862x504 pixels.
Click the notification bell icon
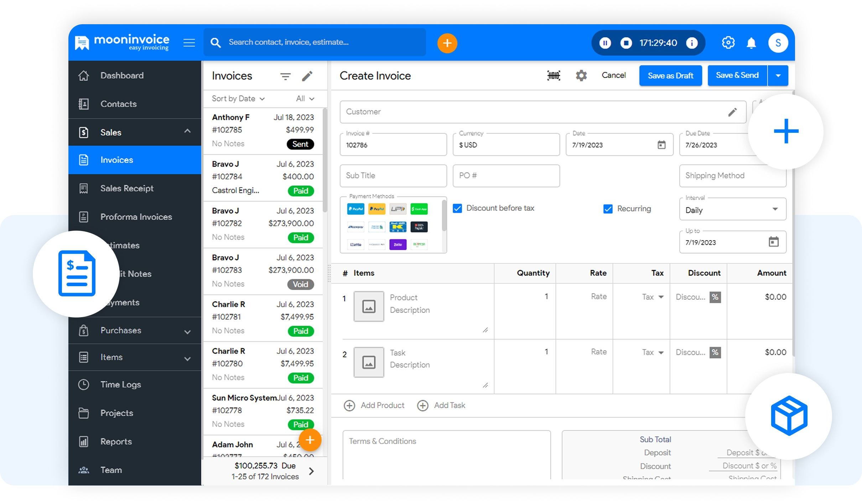pos(751,43)
